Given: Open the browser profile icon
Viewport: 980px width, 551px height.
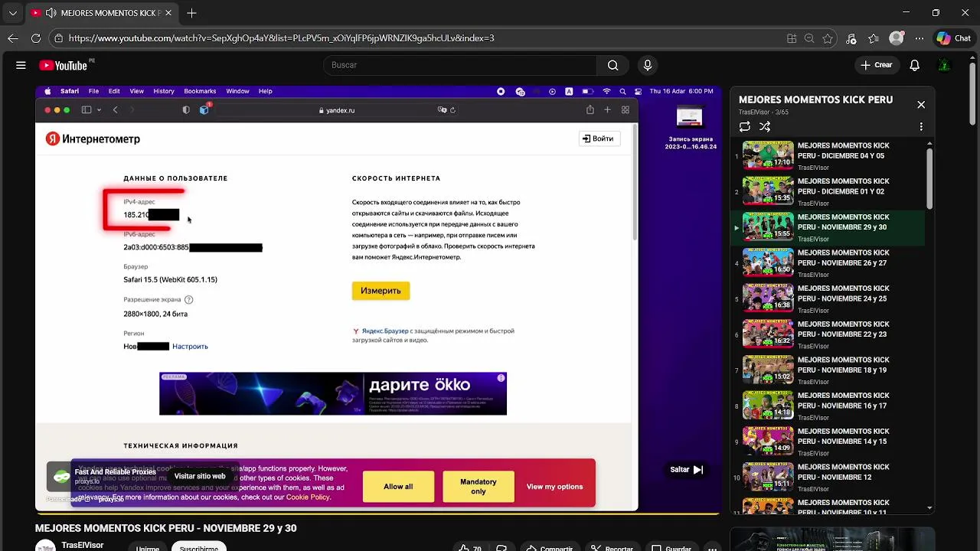Looking at the screenshot, I should tap(897, 38).
